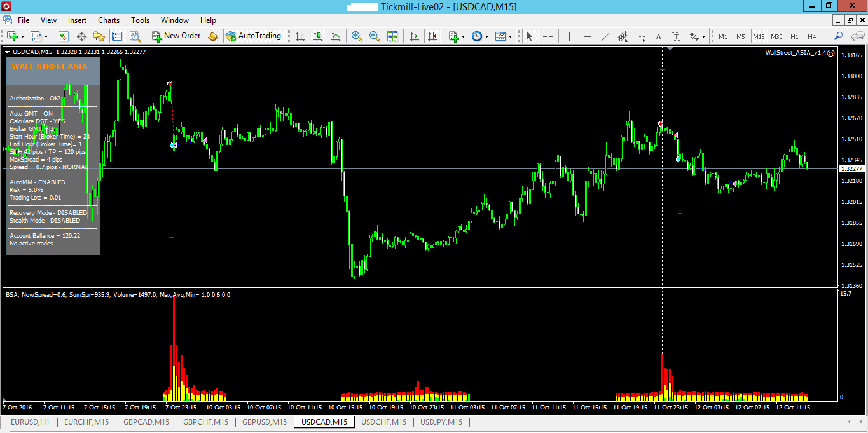868x433 pixels.
Task: Open the Help menu
Action: click(x=208, y=20)
